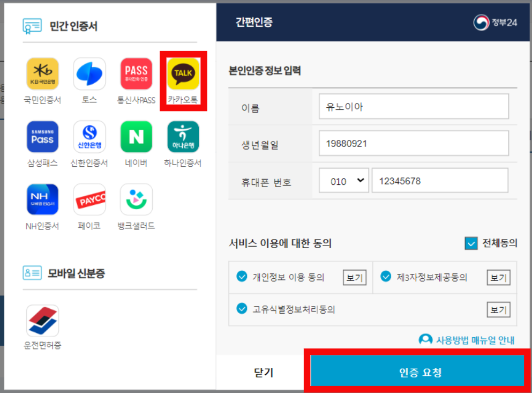Toggle 고유식별정보처리동의 checkmark
The width and height of the screenshot is (532, 393).
pyautogui.click(x=242, y=308)
